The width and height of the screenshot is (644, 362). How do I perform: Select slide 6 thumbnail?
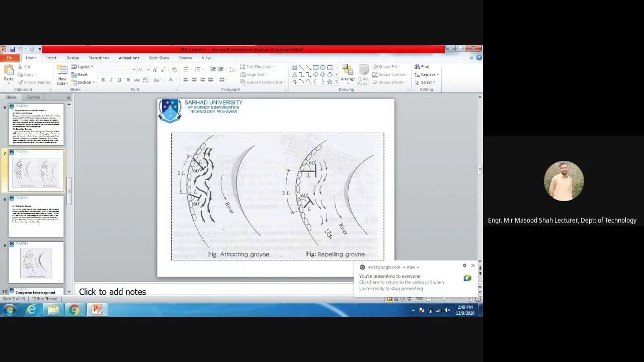pyautogui.click(x=36, y=124)
